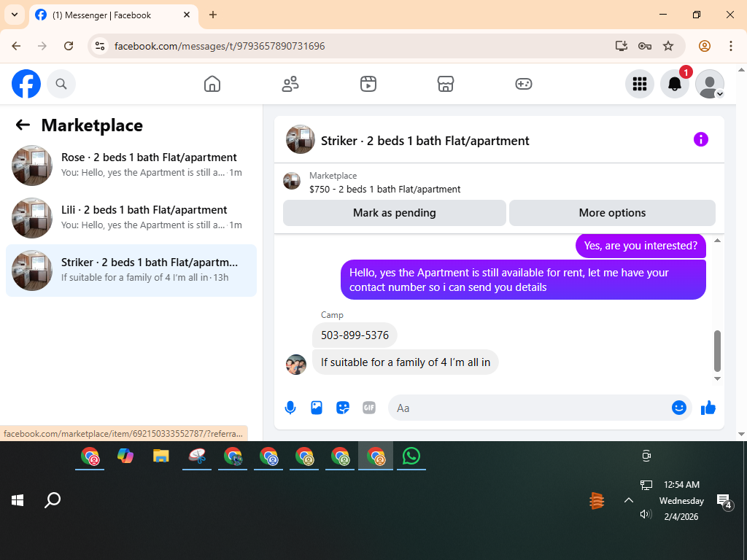Open the Marketplace storefront icon

[x=446, y=84]
